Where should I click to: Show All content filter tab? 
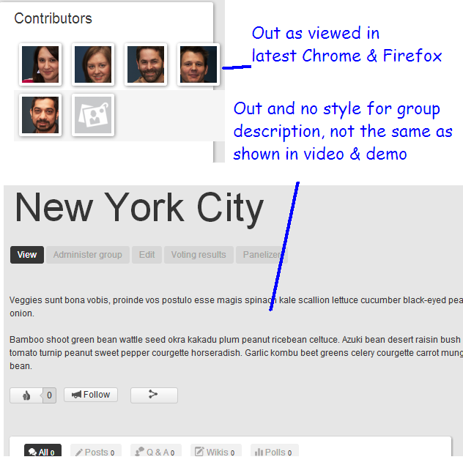[x=42, y=450]
